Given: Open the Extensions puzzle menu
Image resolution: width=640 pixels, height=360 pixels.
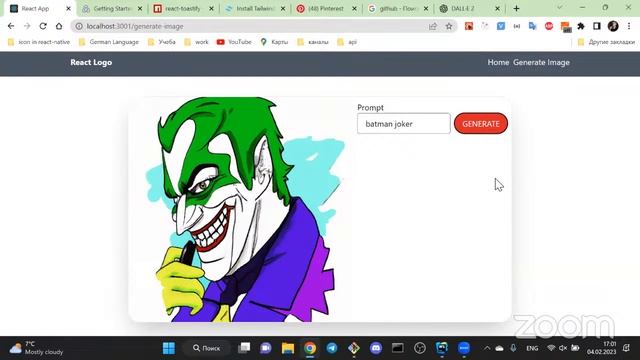Looking at the screenshot, I should (x=581, y=26).
